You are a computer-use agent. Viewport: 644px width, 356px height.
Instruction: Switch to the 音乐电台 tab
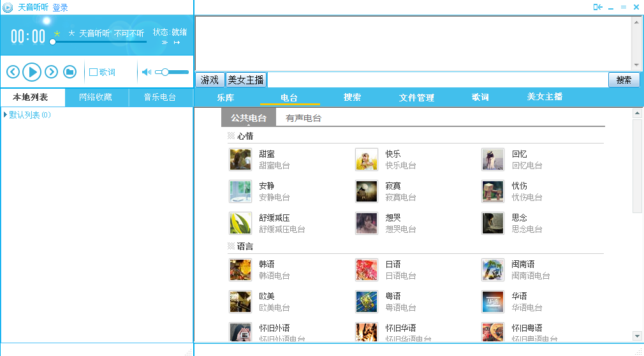[x=161, y=98]
